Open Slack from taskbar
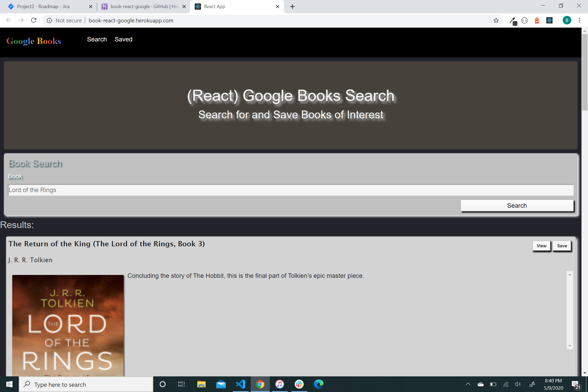This screenshot has height=392, width=588. coord(299,384)
